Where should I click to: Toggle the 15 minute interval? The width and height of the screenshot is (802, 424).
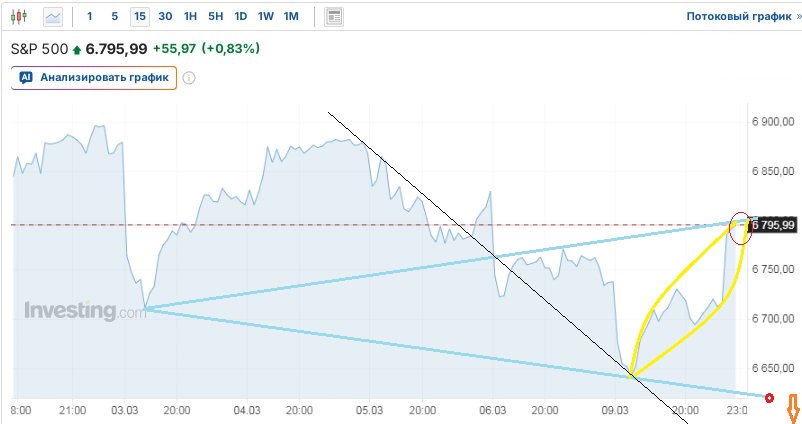tap(140, 17)
